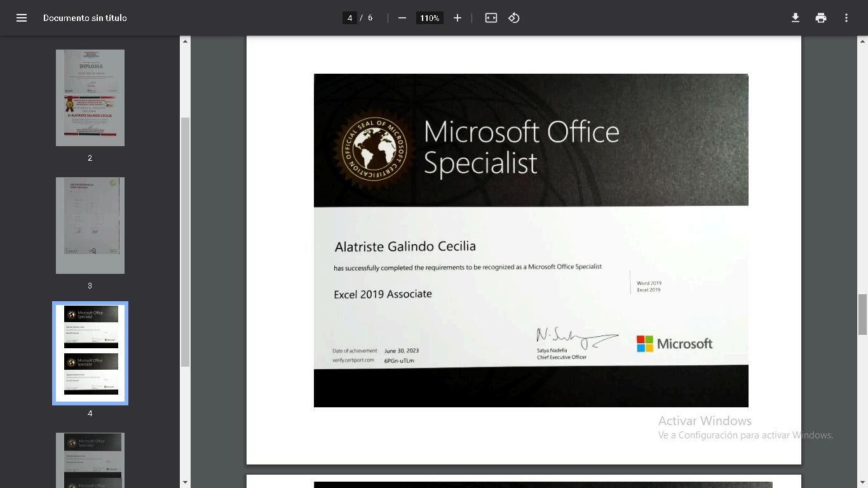The width and height of the screenshot is (868, 488).
Task: Click the total page count "6"
Action: (x=370, y=18)
